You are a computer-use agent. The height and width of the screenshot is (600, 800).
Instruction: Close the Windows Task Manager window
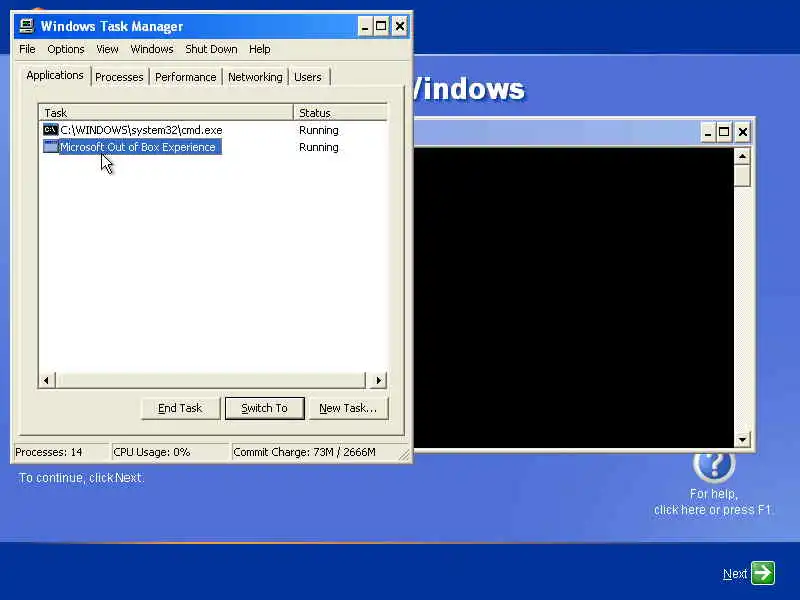point(400,26)
